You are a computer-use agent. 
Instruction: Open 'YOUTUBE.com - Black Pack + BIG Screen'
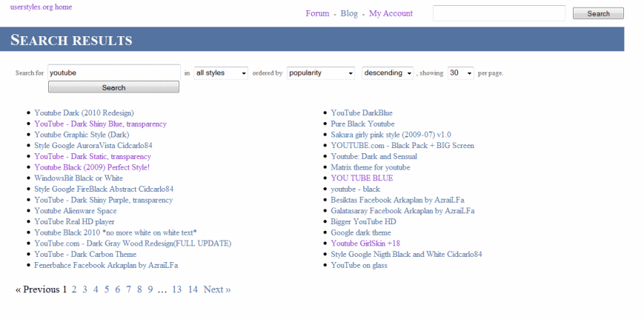[x=402, y=146]
